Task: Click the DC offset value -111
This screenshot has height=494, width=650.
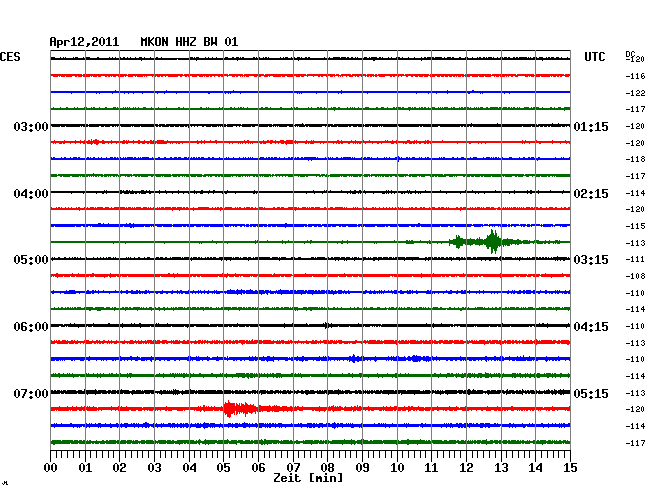Action: (x=635, y=259)
